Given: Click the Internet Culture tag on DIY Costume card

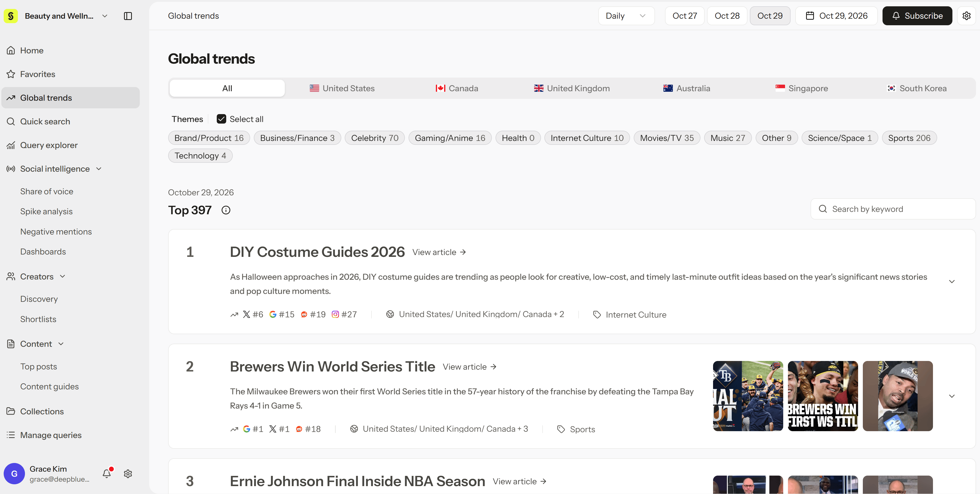Looking at the screenshot, I should coord(630,315).
